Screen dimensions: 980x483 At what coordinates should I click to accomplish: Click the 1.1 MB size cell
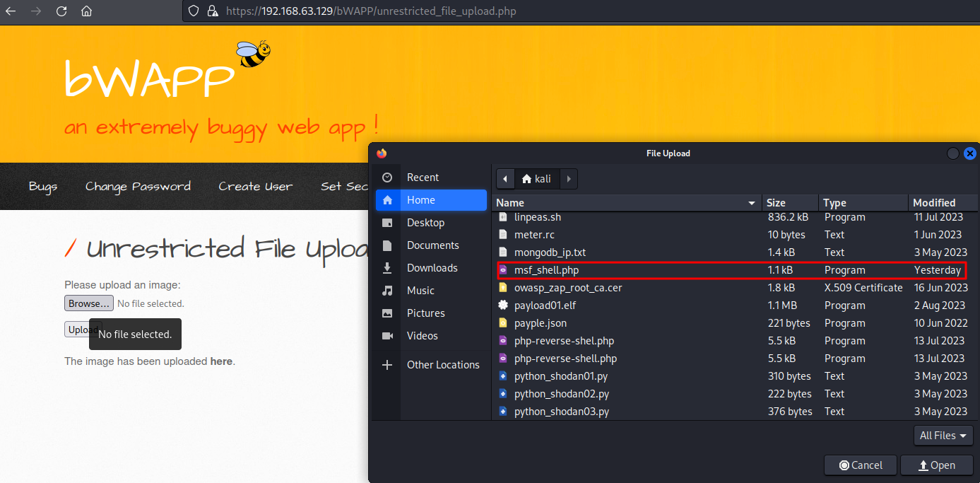coord(782,305)
